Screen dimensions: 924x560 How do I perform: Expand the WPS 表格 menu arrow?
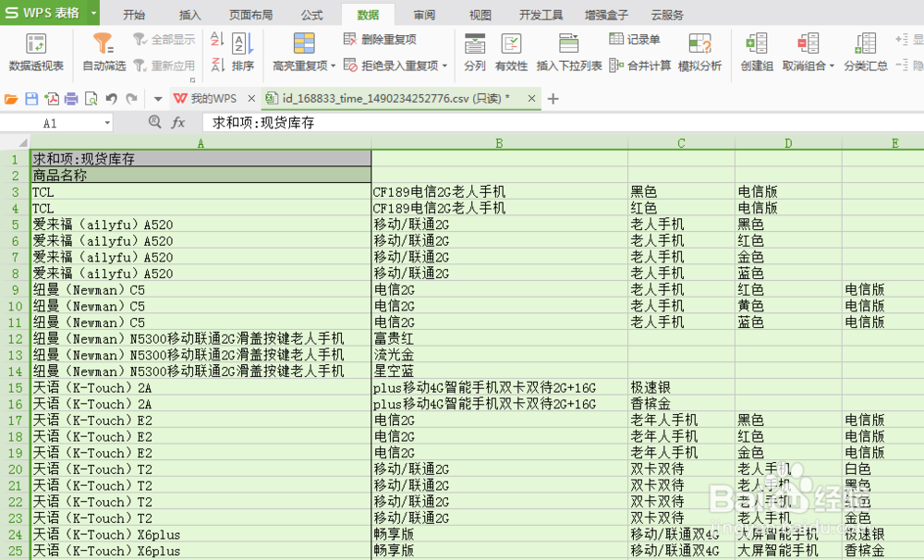point(93,12)
